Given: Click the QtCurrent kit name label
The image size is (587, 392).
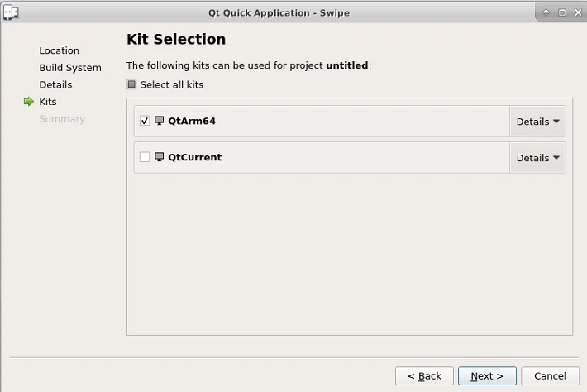Looking at the screenshot, I should point(195,157).
